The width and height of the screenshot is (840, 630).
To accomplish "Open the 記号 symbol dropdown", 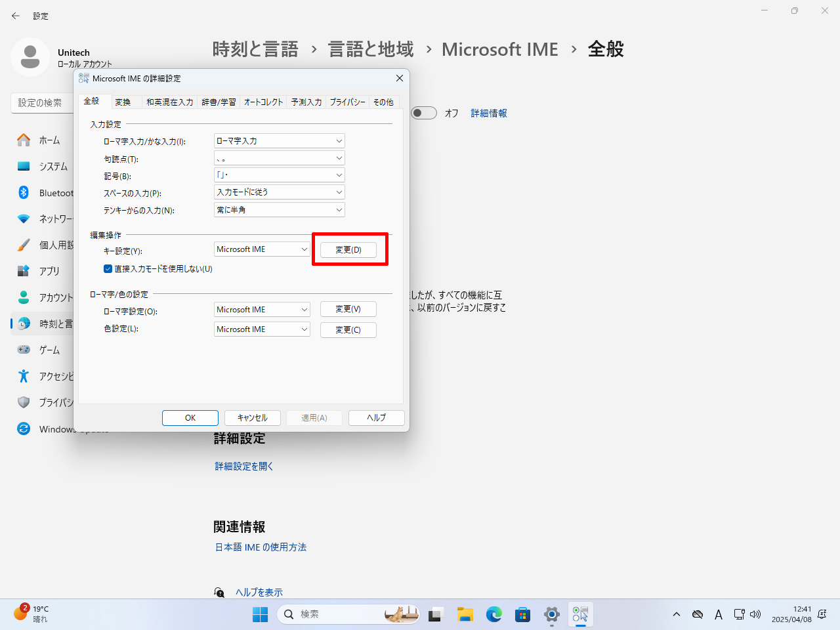I will click(x=280, y=175).
